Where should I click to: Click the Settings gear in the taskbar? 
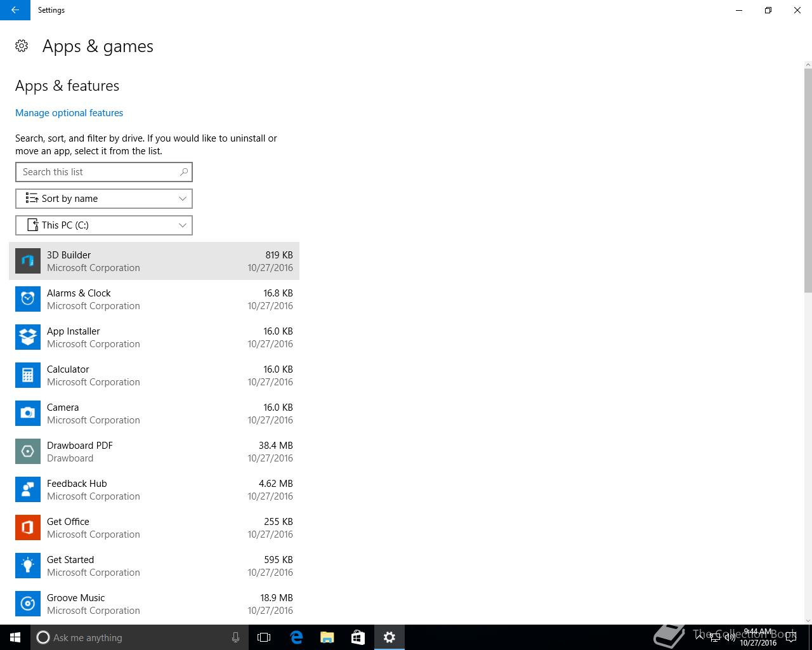pos(390,637)
